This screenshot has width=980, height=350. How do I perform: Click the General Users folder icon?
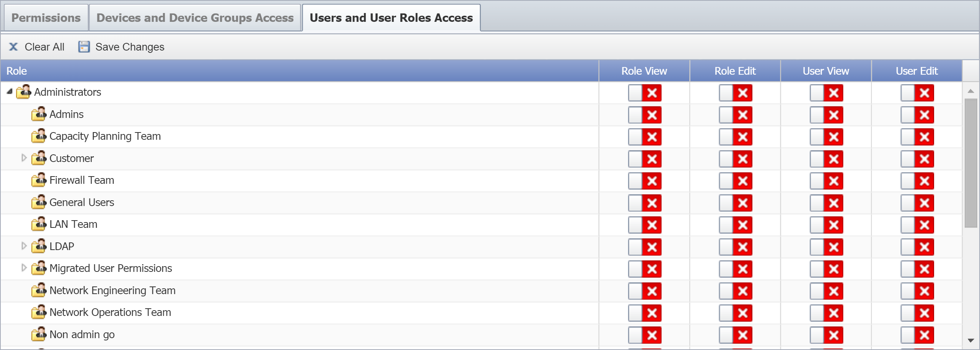pos(39,202)
